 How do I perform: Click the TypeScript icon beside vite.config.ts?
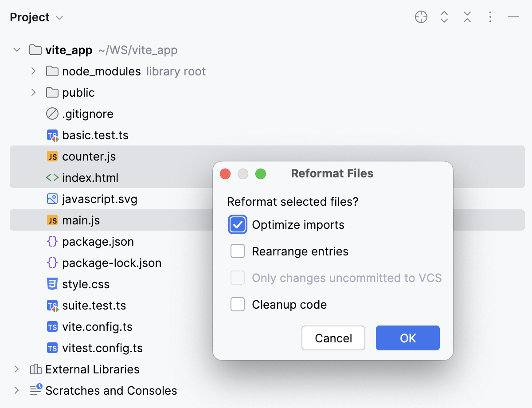point(52,327)
